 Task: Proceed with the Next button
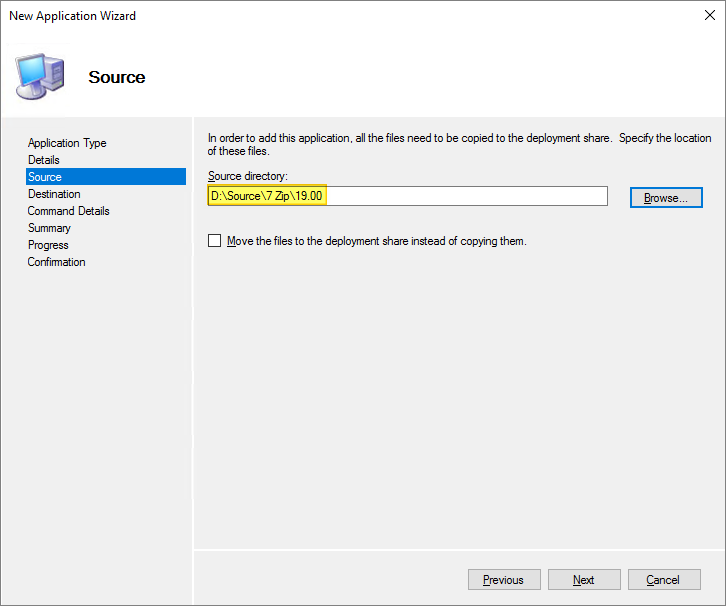584,580
